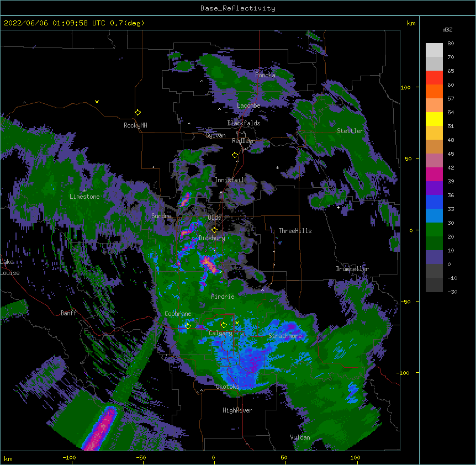Click the legend value -10
This screenshot has height=465, width=476.
452,278
